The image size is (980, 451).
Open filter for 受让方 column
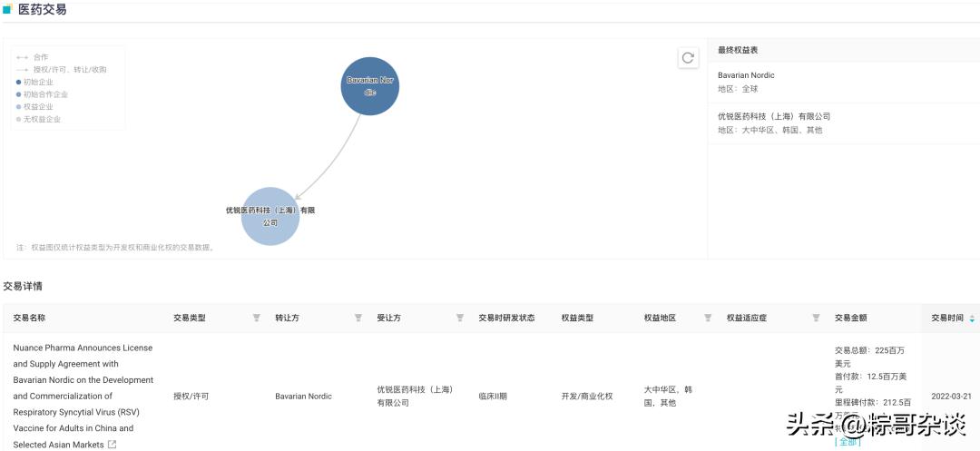pyautogui.click(x=460, y=318)
